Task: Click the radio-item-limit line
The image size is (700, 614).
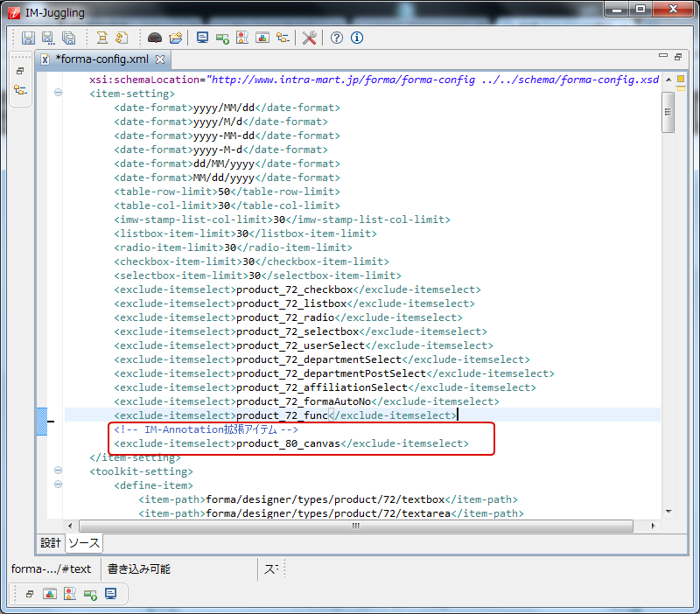Action: point(233,248)
